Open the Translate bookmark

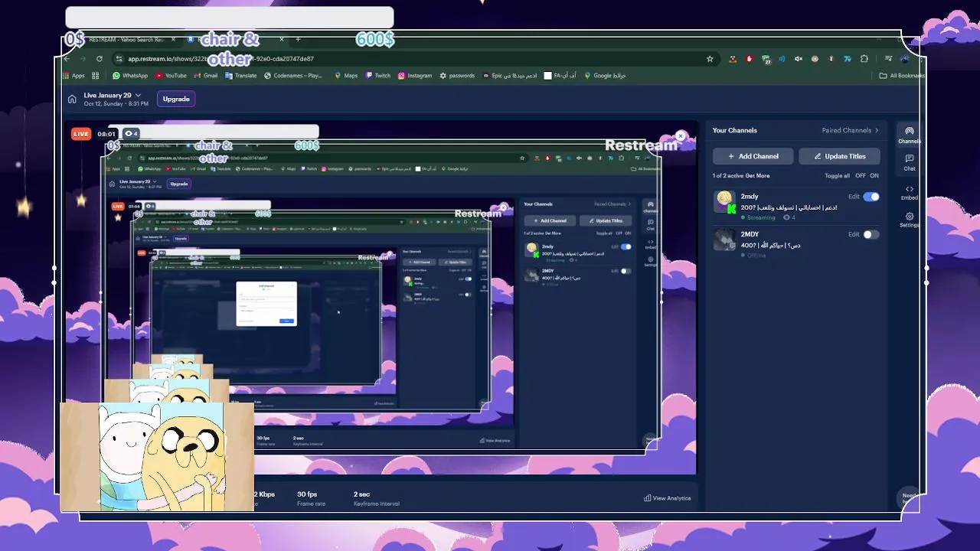point(240,76)
